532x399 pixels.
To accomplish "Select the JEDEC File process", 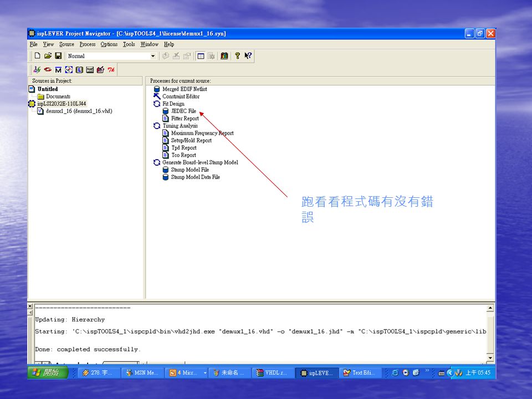I will coord(183,111).
